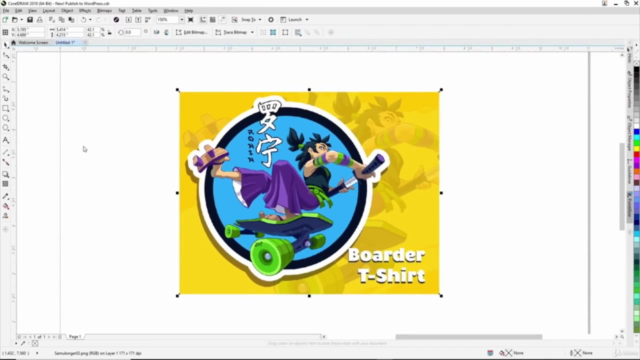Click the Print icon
The height and width of the screenshot is (360, 640).
click(40, 20)
